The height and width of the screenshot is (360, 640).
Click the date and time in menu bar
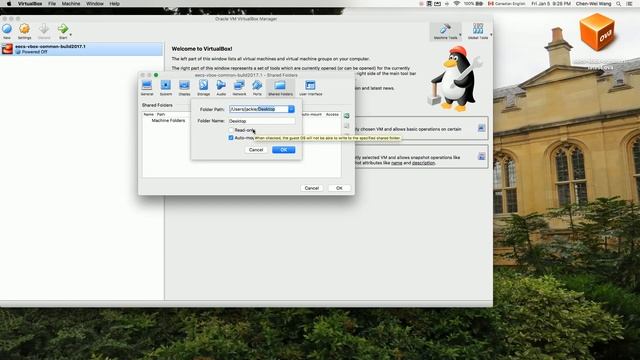click(551, 4)
